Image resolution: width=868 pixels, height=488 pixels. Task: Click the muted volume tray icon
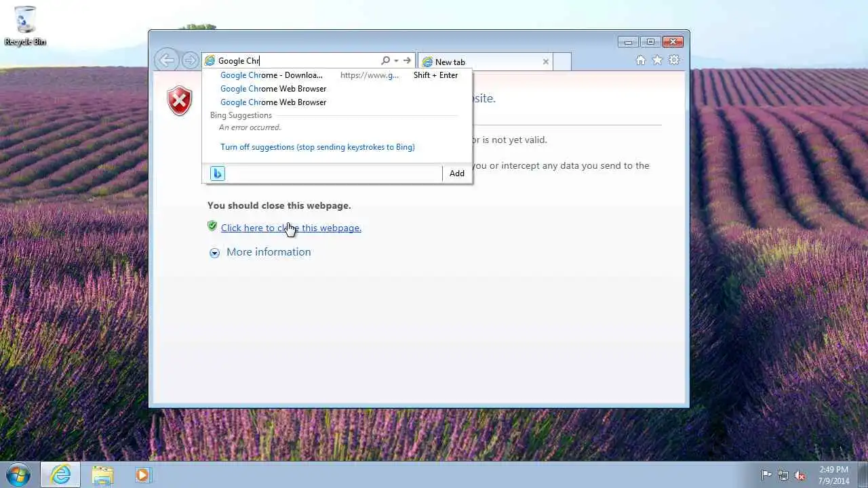pyautogui.click(x=800, y=475)
